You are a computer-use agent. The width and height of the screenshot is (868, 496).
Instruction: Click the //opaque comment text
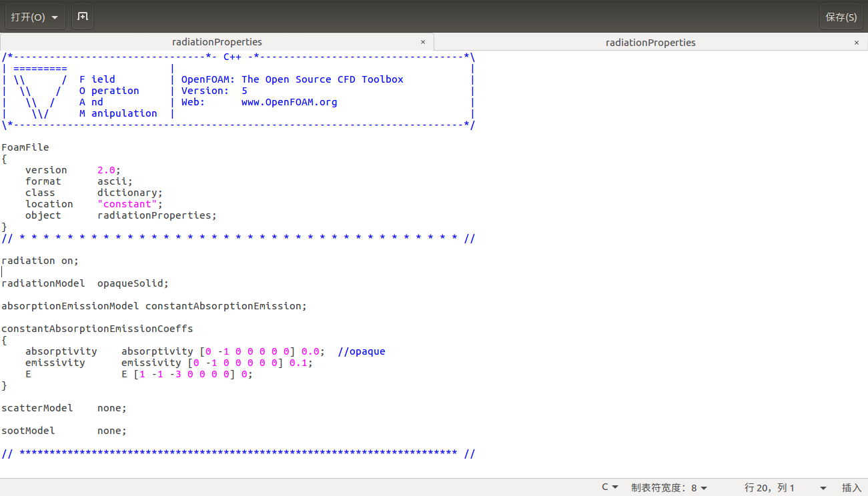coord(362,351)
